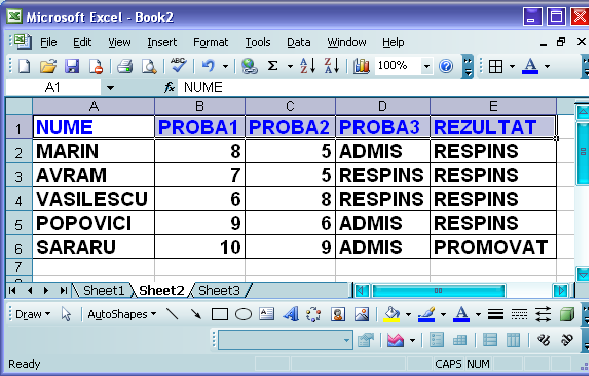The height and width of the screenshot is (376, 589).
Task: Go to the last sheet tab arrow
Action: pos(63,290)
